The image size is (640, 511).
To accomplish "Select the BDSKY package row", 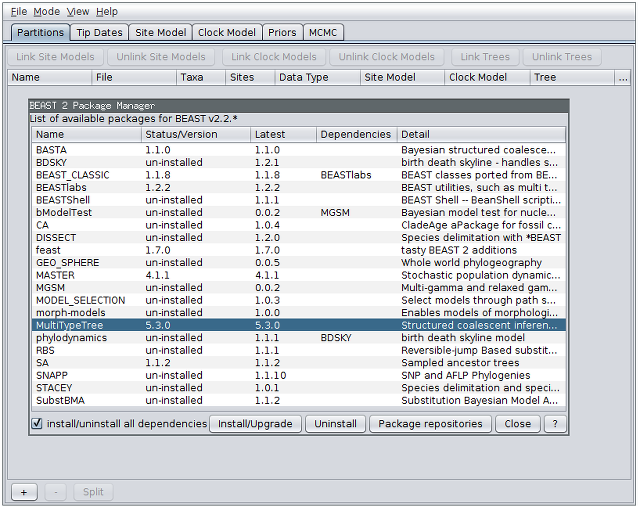I will (299, 162).
